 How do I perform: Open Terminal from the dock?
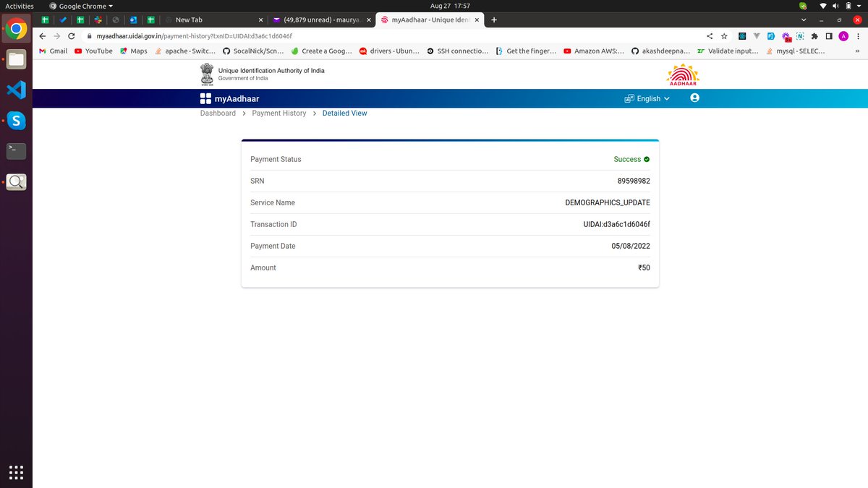point(16,151)
